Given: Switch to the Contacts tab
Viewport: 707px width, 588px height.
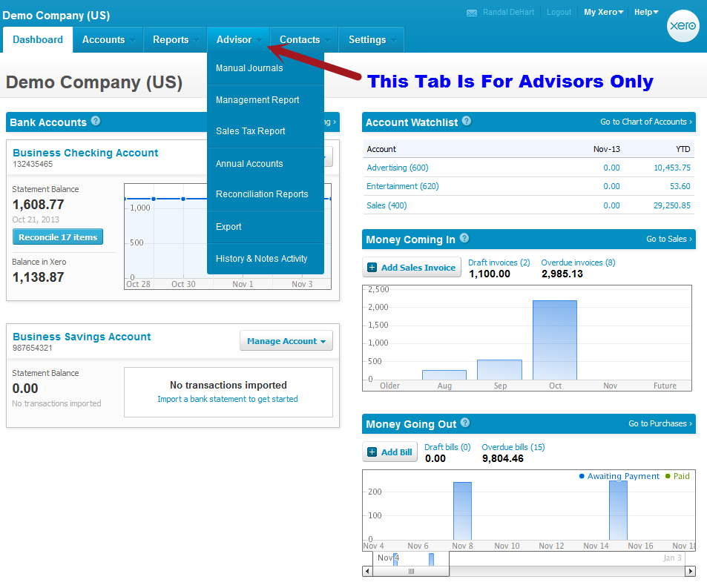Looking at the screenshot, I should pyautogui.click(x=300, y=39).
